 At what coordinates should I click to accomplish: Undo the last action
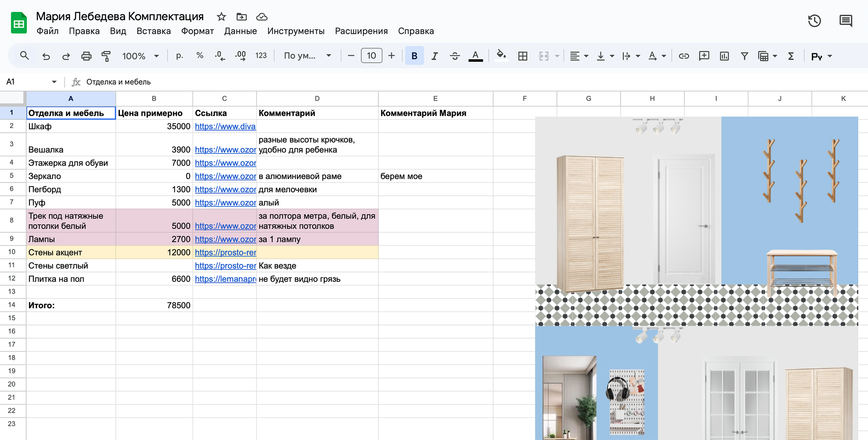point(46,56)
